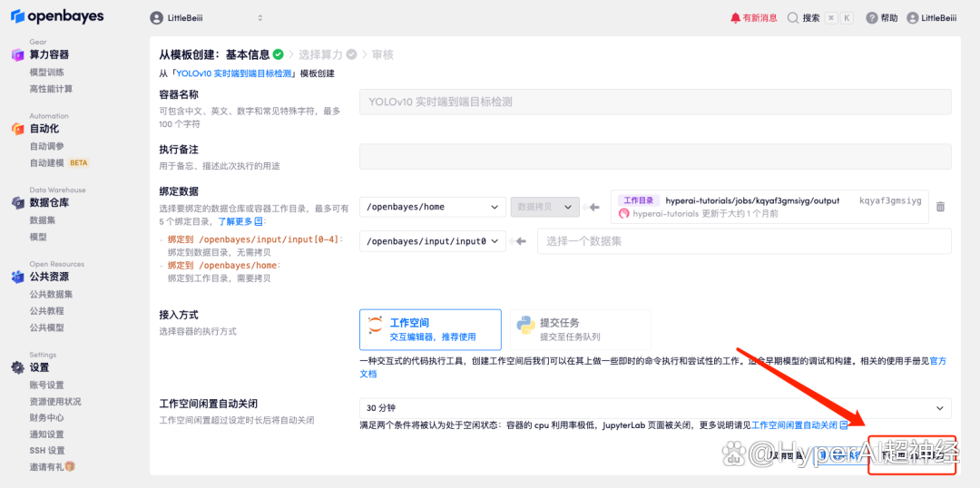
Task: Select the 工作空间 access method
Action: pyautogui.click(x=430, y=329)
